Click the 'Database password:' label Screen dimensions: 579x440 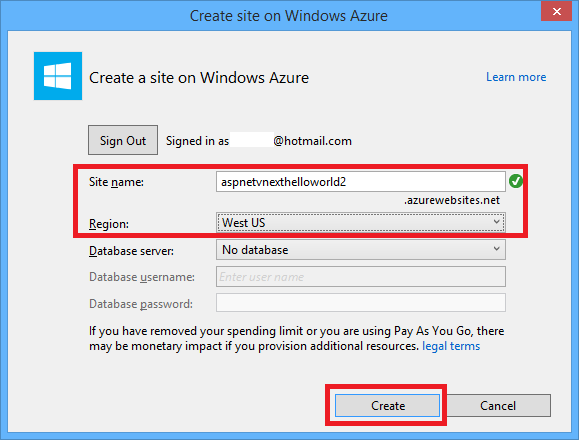141,304
